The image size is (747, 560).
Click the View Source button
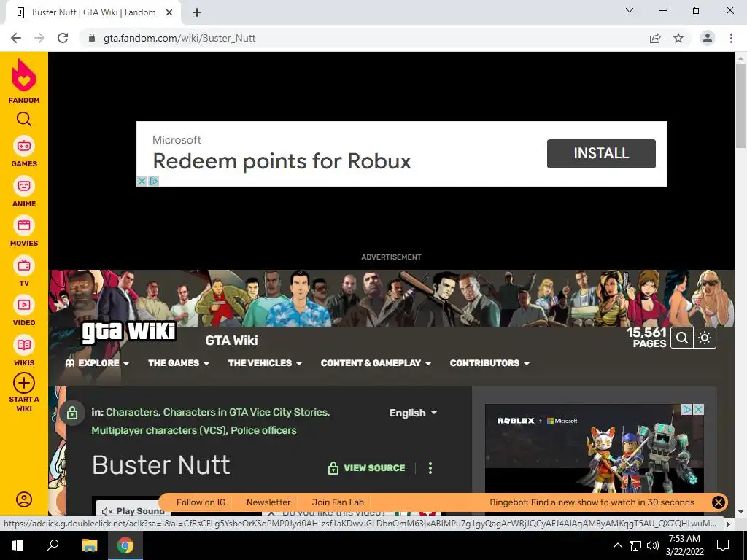[366, 468]
